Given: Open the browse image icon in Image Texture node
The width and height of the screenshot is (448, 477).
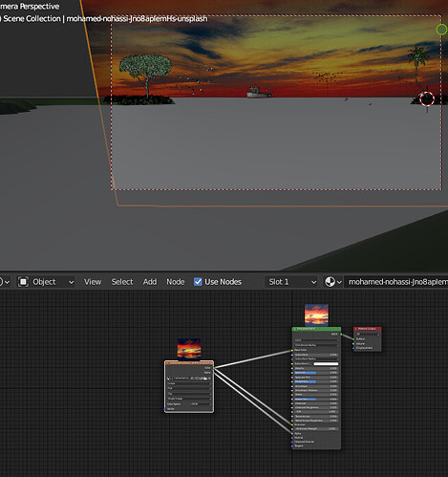Looking at the screenshot, I should point(169,379).
